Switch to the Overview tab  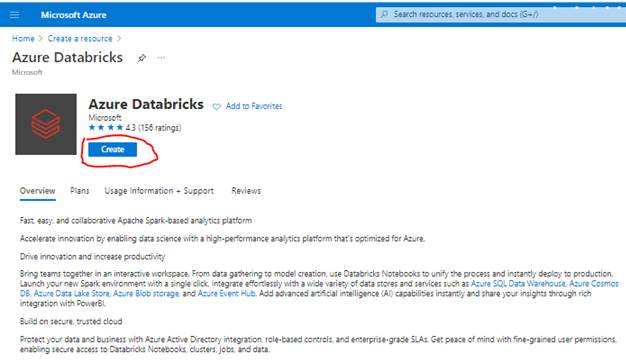[x=38, y=191]
